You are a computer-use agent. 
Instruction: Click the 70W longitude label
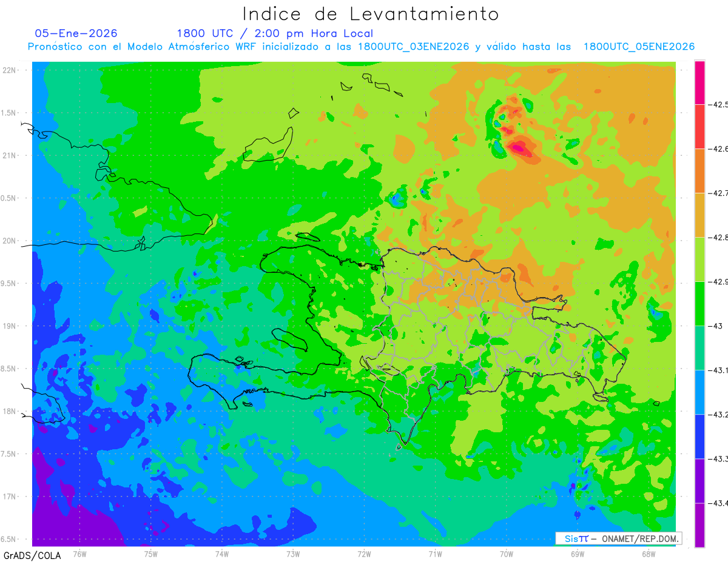click(x=506, y=554)
